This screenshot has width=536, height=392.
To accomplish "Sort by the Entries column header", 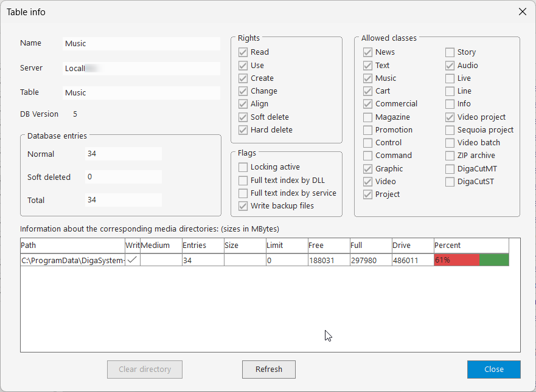I will click(202, 246).
